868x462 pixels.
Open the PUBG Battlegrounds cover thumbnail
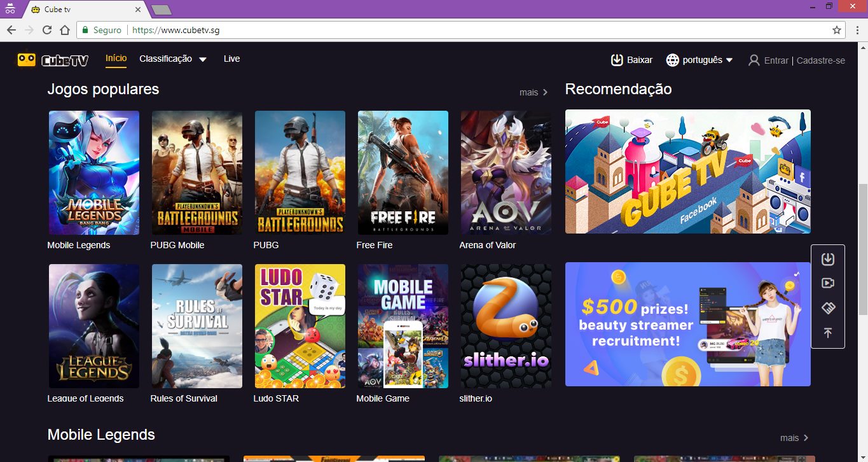point(300,173)
